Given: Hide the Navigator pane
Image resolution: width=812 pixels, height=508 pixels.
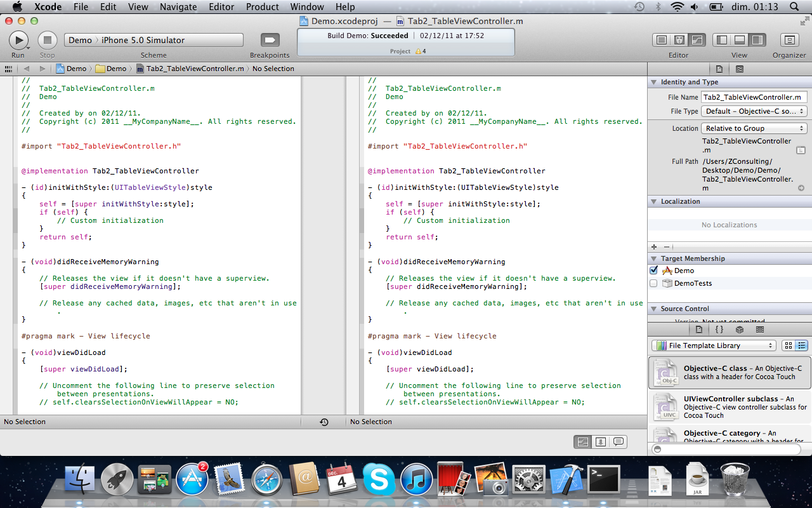Looking at the screenshot, I should point(721,40).
